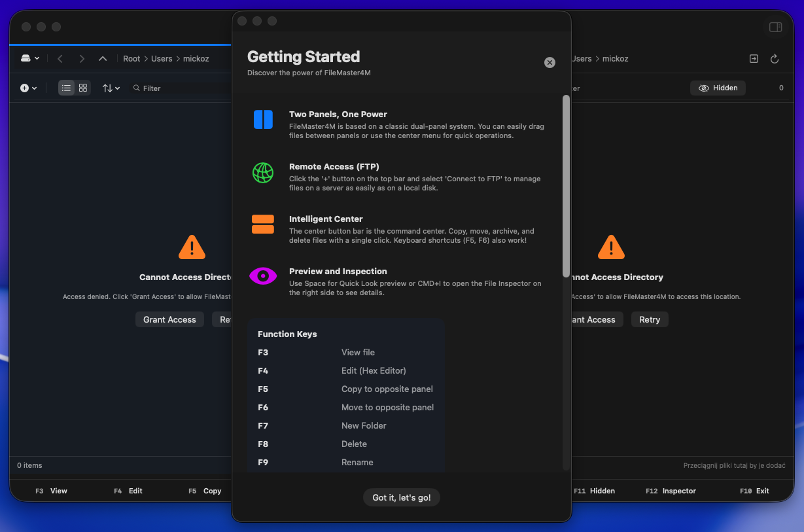Switch left panel to list view
Viewport: 804px width, 532px height.
pos(66,88)
